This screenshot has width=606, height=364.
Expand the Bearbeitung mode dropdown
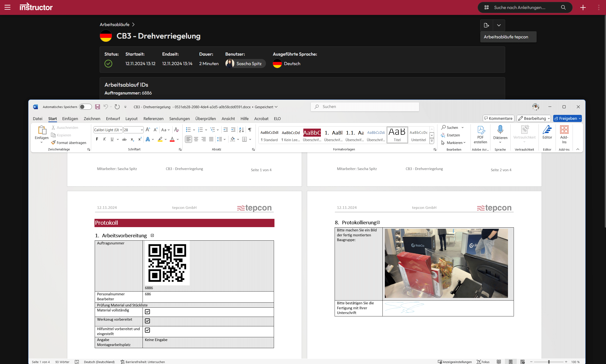tap(548, 118)
